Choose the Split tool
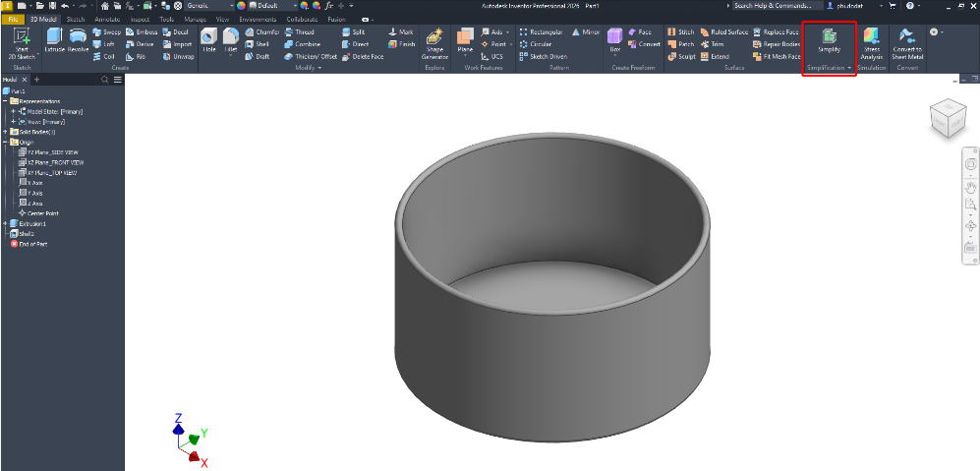This screenshot has height=471, width=980. 354,31
